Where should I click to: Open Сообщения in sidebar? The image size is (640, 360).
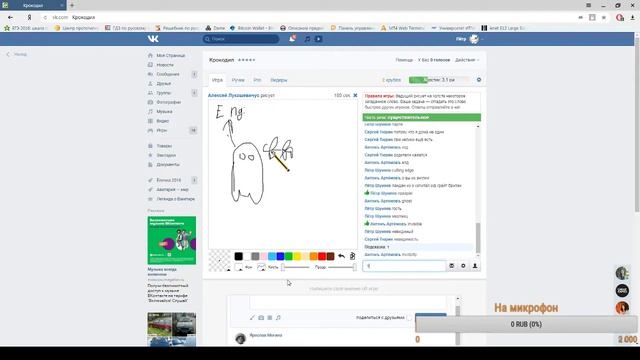[x=168, y=74]
